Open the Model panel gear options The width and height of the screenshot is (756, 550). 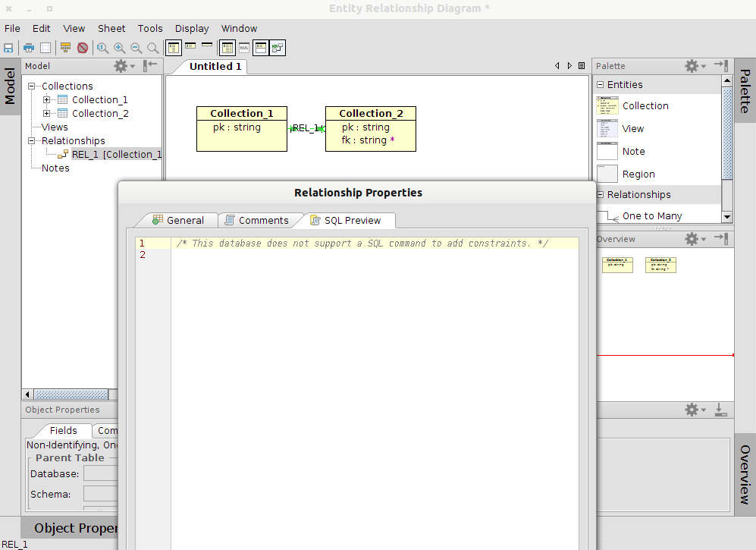point(124,66)
